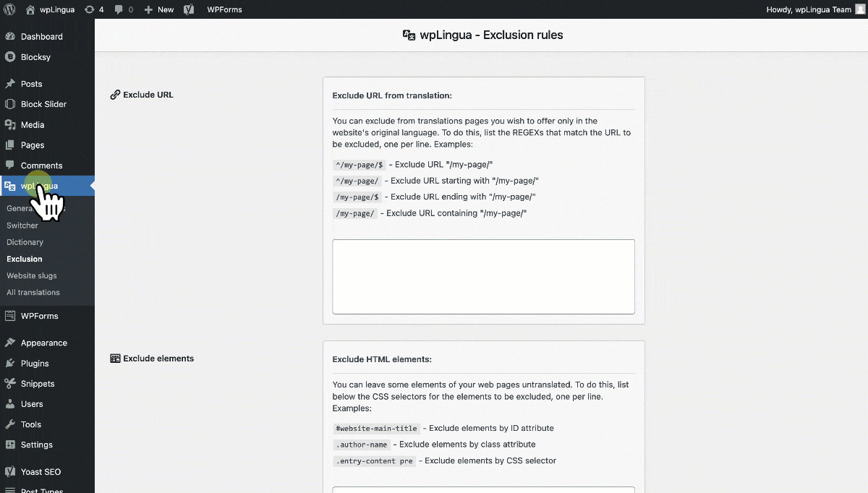Select the Exclusion submenu item
This screenshot has height=493, width=868.
pos(25,259)
